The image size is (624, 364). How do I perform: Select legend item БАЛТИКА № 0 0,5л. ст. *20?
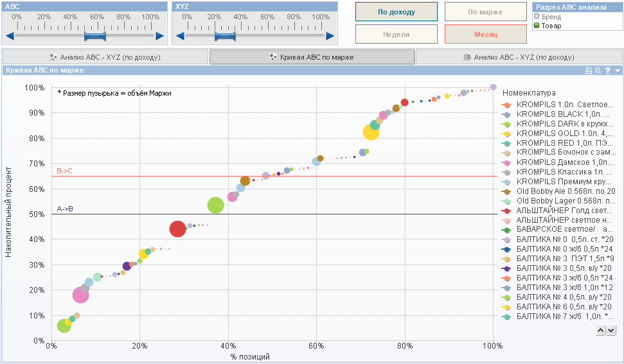[x=558, y=239]
